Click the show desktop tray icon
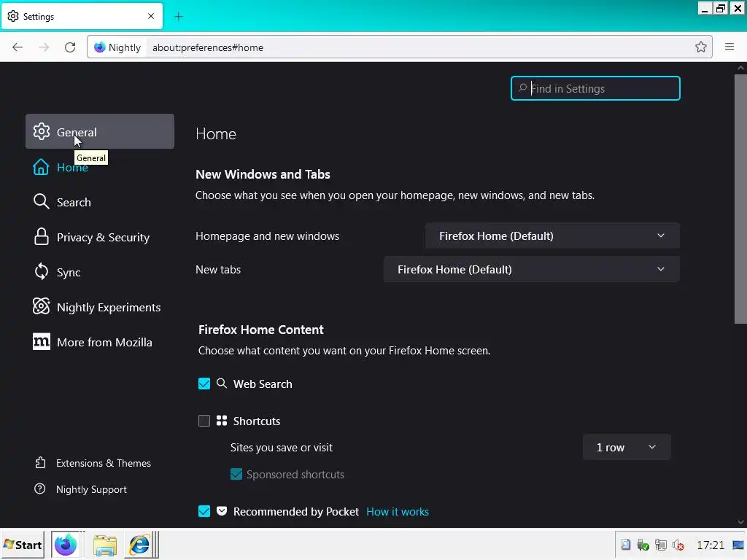Screen dimensions: 747x560 click(x=738, y=545)
